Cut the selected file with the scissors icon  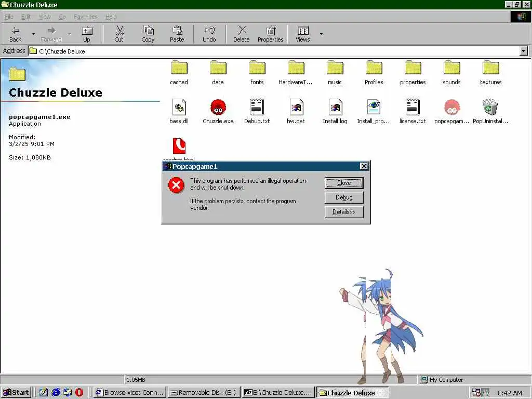(119, 34)
